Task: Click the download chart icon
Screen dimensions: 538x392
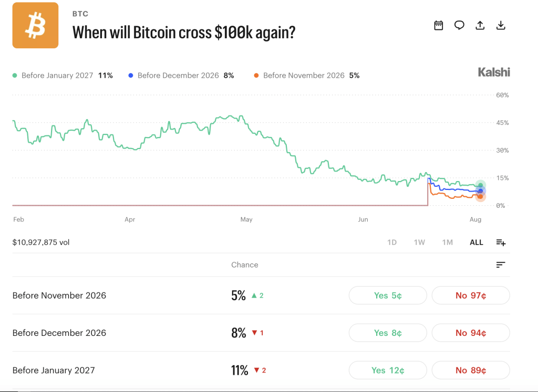Action: (501, 25)
